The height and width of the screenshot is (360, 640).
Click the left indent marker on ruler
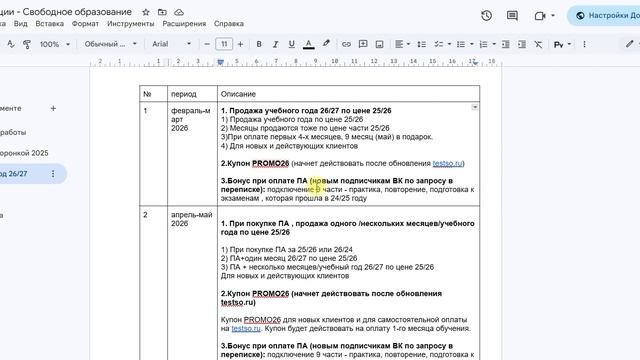point(220,62)
